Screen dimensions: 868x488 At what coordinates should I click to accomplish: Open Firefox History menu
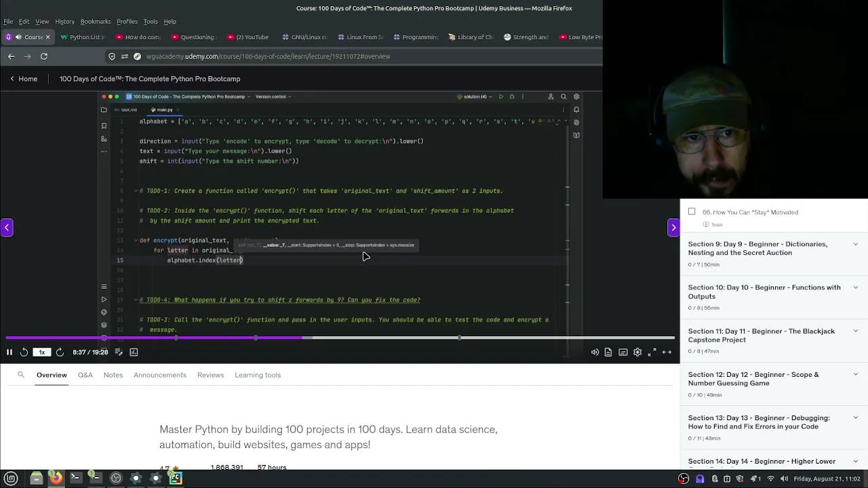point(64,22)
